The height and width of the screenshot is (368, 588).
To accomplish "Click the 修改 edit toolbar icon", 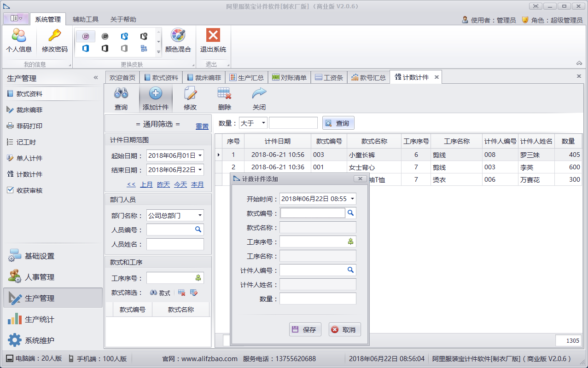I will [190, 94].
